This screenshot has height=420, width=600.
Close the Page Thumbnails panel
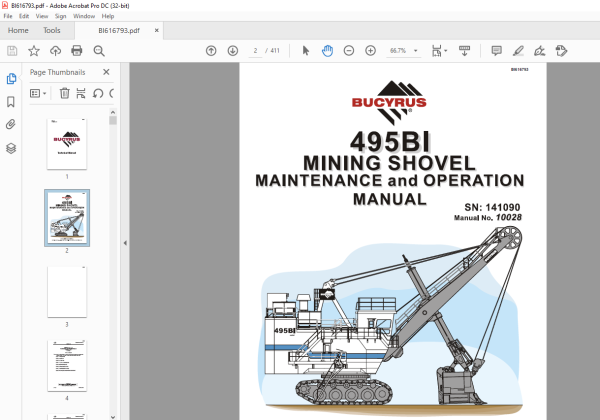(106, 72)
